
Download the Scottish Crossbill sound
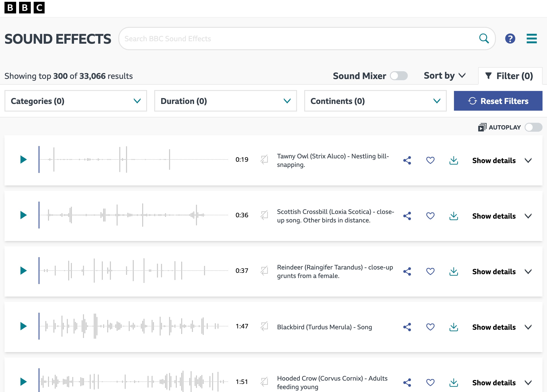pyautogui.click(x=454, y=216)
